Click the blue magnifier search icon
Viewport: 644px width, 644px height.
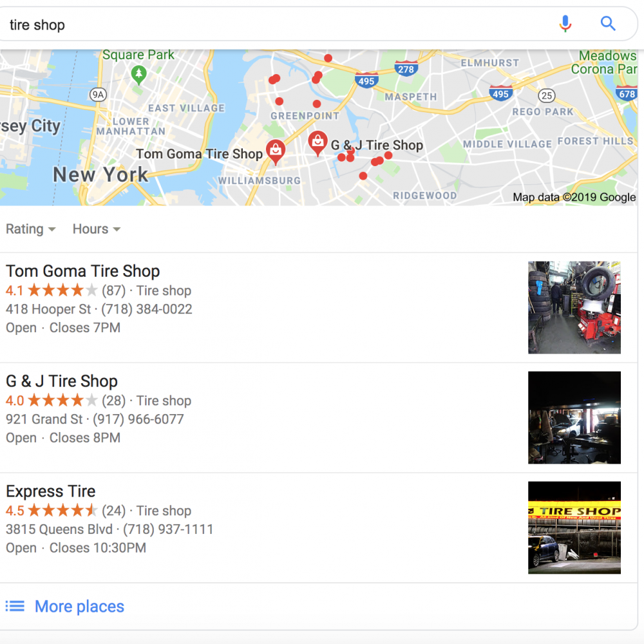[608, 24]
